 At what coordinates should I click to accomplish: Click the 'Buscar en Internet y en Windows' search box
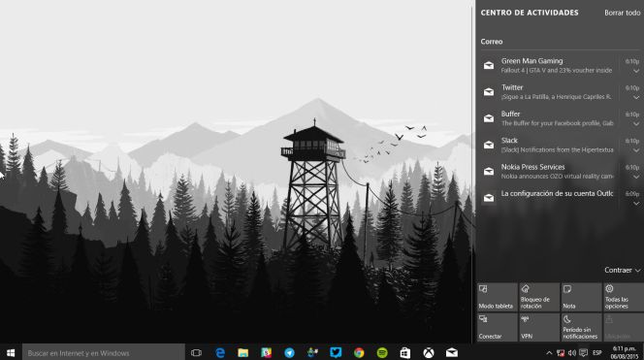(x=104, y=352)
